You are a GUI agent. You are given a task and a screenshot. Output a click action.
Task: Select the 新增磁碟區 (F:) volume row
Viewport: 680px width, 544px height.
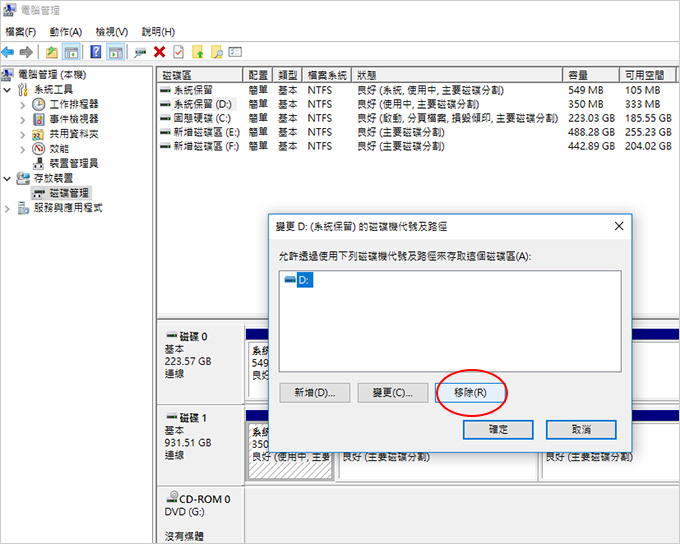tap(416, 146)
